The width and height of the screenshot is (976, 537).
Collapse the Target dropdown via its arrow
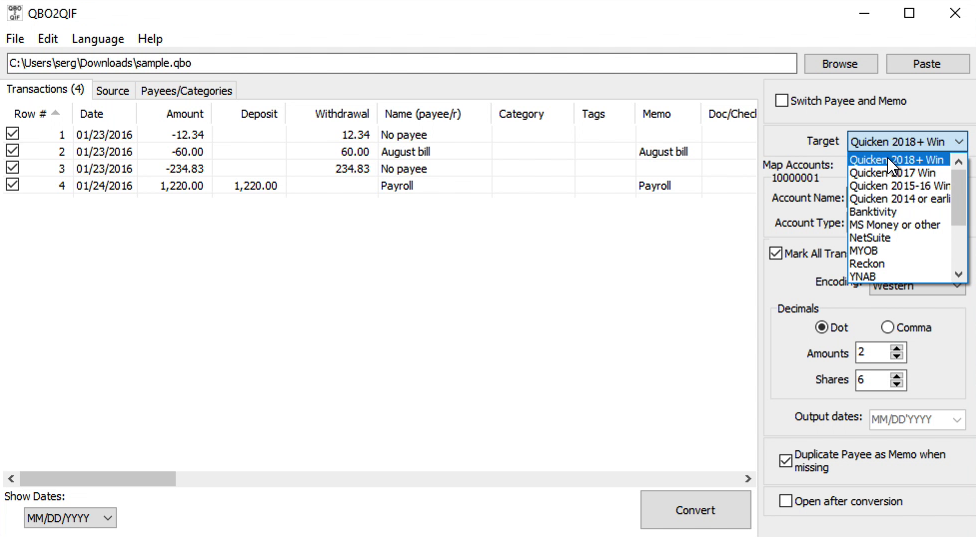959,142
